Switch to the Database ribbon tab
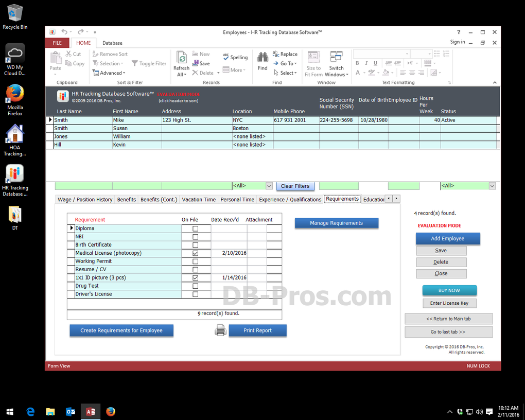Viewport: 525px width, 420px height. tap(112, 43)
